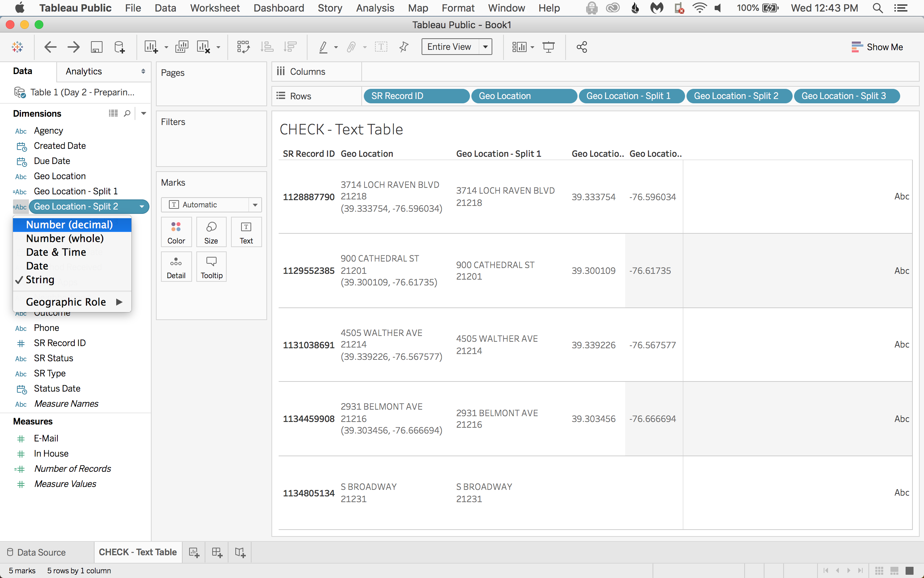The height and width of the screenshot is (578, 924).
Task: Select the Number of Records measure
Action: click(73, 469)
